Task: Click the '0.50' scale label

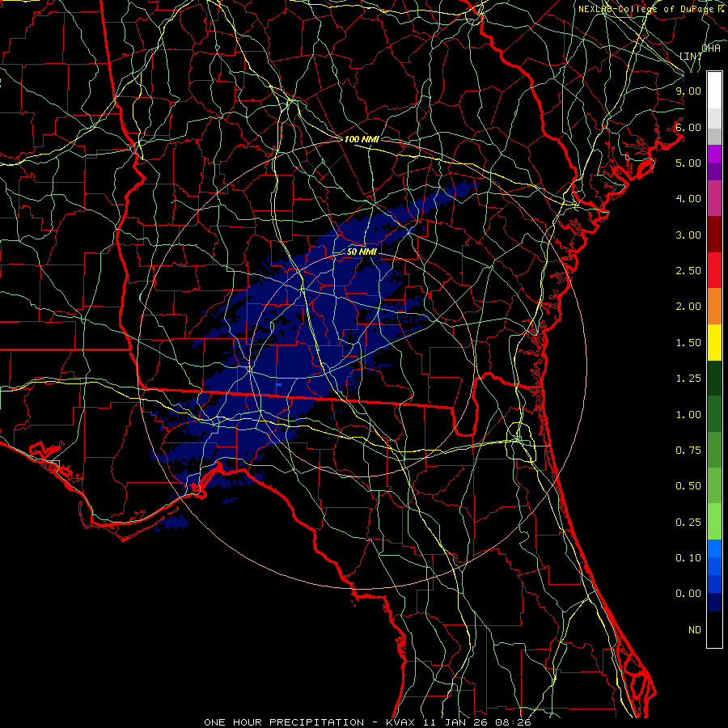Action: 688,486
